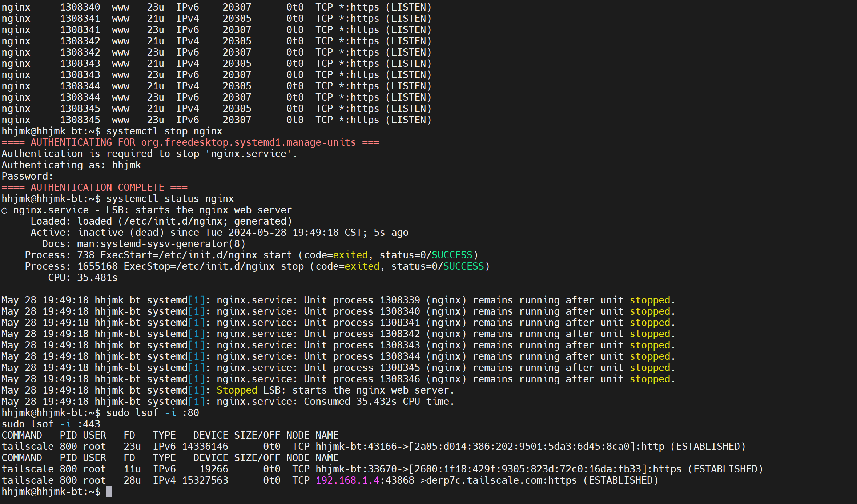Click 'derp7c.tailscale.com:https' in the last row
Screen dimensions: 857x504
pos(502,480)
